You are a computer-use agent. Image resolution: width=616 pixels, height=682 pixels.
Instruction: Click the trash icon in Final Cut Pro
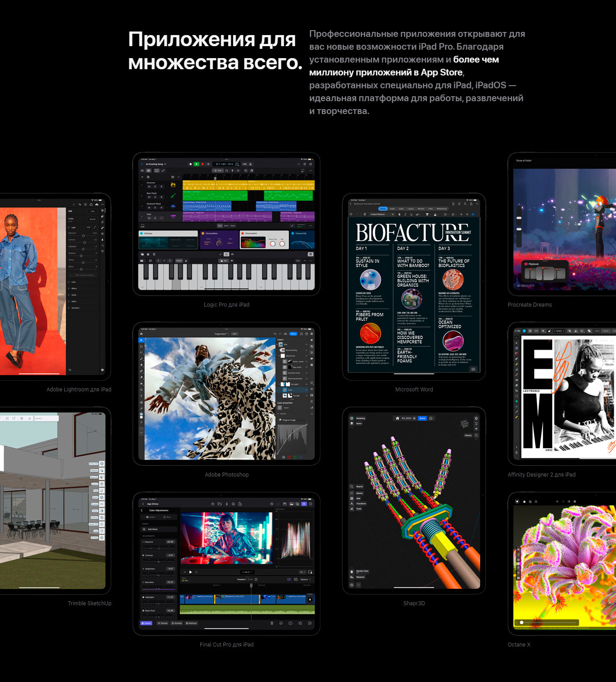[272, 623]
